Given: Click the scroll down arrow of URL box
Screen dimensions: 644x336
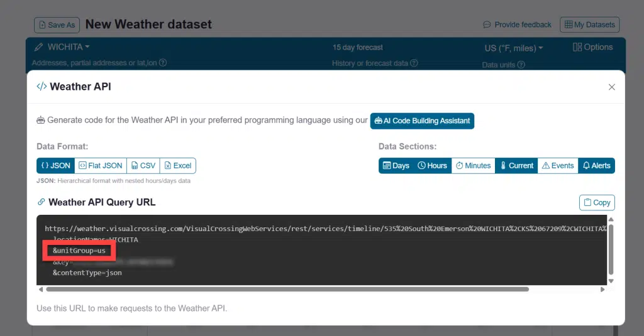Looking at the screenshot, I should click(x=611, y=281).
